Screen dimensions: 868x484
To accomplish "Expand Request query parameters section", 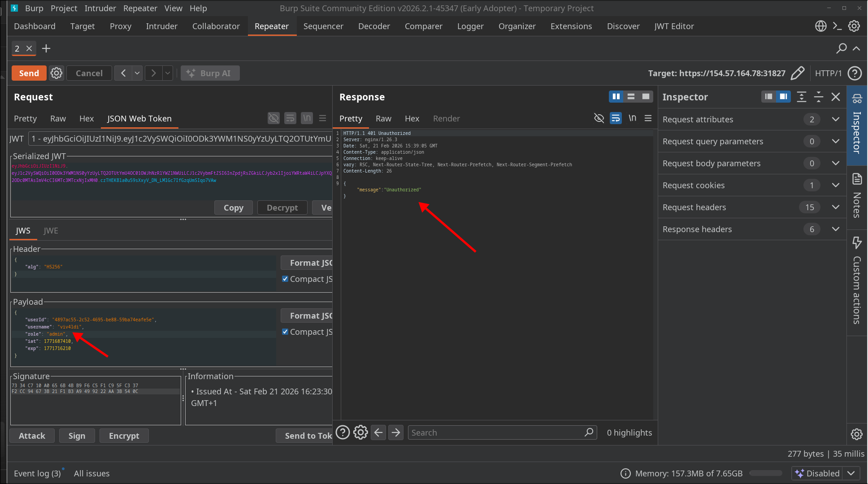I will click(x=836, y=141).
